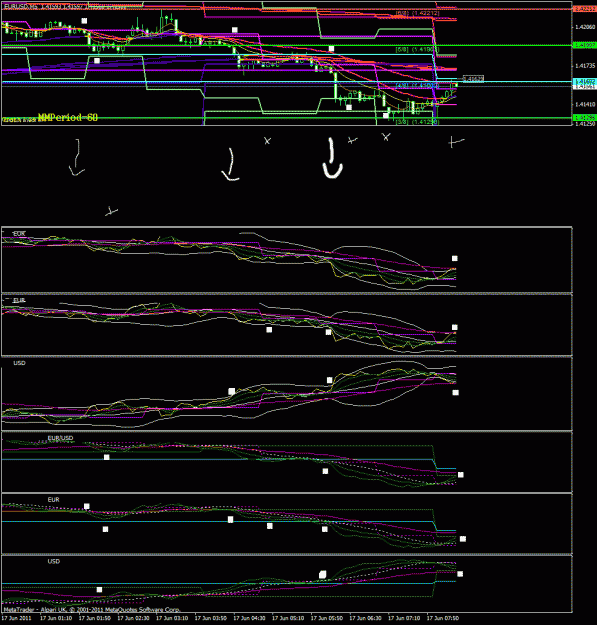Screen dimensions: 597x625
Task: Click the yellow MMPeriod=60 label
Action: click(68, 117)
